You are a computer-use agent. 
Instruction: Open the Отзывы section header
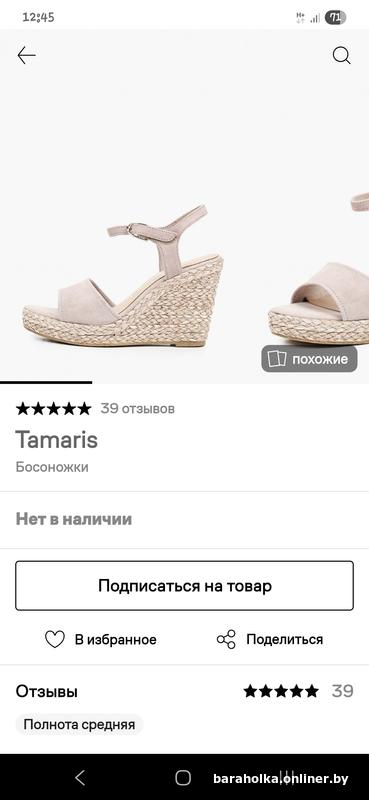point(47,692)
